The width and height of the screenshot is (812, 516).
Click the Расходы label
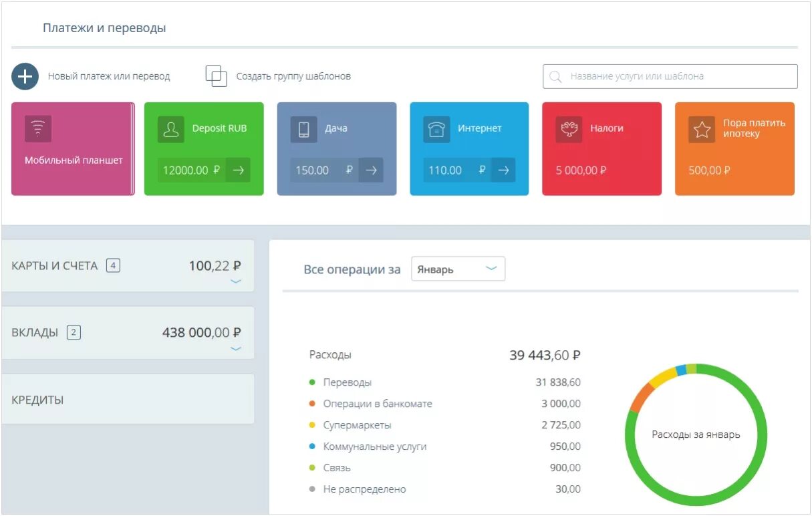[x=330, y=355]
